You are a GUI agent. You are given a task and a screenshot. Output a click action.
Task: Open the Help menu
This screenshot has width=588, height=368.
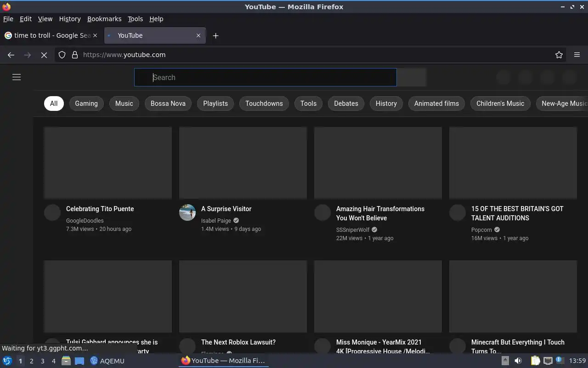(x=156, y=19)
